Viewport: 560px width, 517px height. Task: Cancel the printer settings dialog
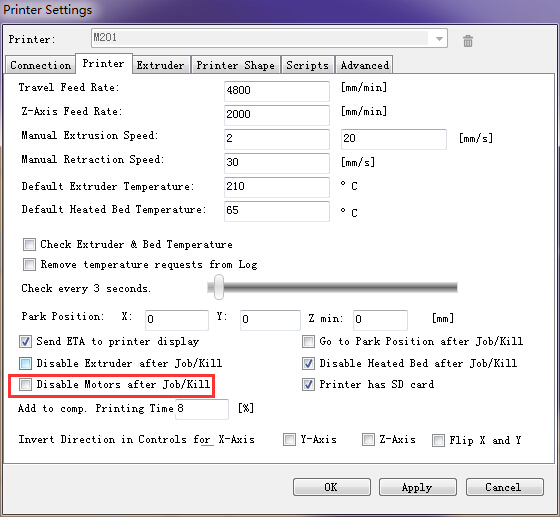pyautogui.click(x=505, y=487)
